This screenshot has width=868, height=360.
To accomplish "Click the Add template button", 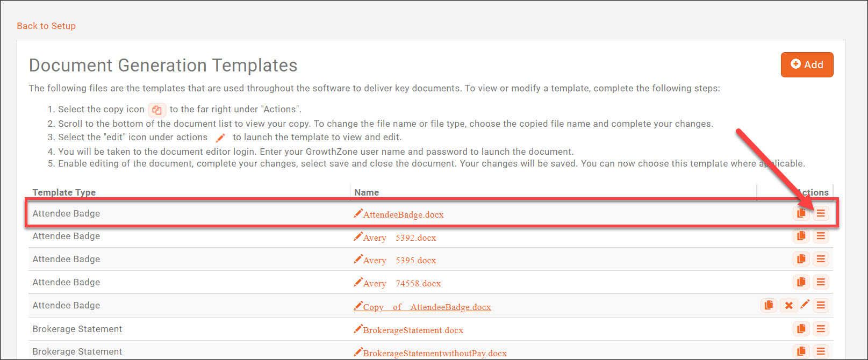I will 807,64.
